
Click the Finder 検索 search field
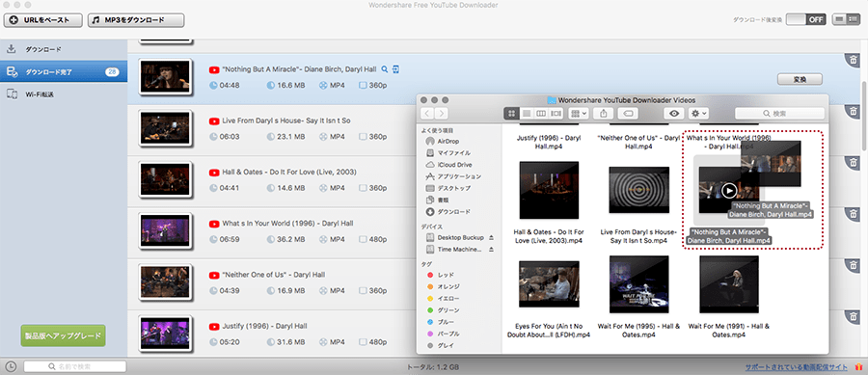pos(778,114)
